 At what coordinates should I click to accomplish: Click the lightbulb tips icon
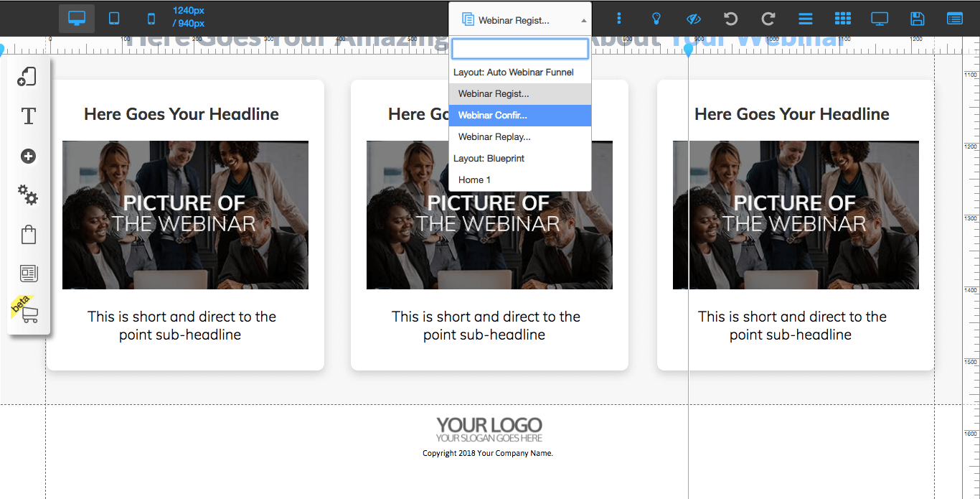tap(656, 19)
